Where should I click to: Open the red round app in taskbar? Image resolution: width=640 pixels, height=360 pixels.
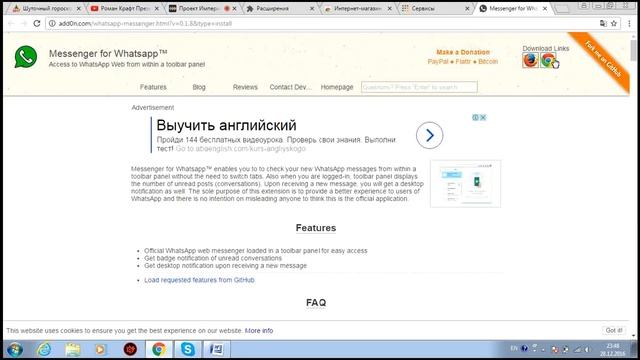(130, 349)
